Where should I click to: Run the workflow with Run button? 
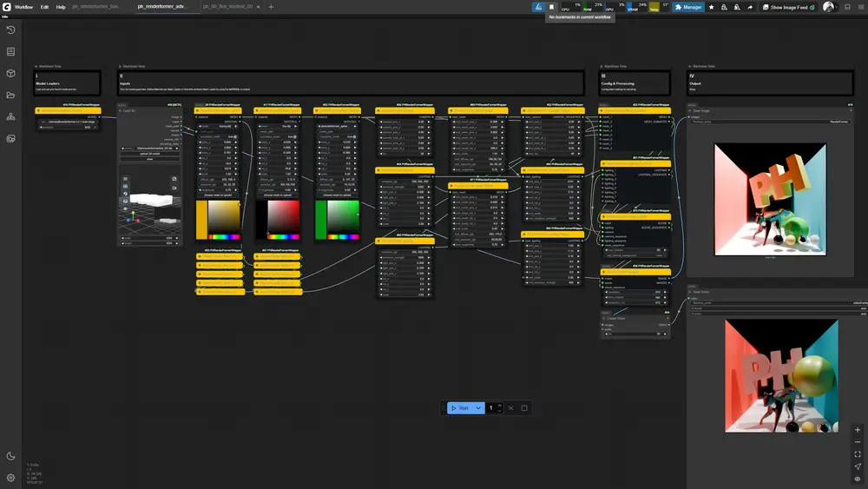pos(459,408)
